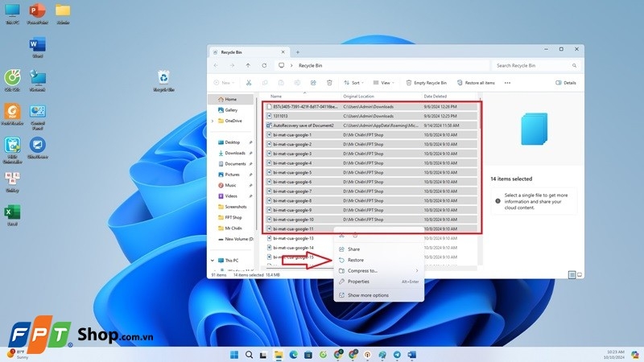Viewport: 644px width, 362px height.
Task: Open the Word desktop shortcut
Action: point(37,47)
